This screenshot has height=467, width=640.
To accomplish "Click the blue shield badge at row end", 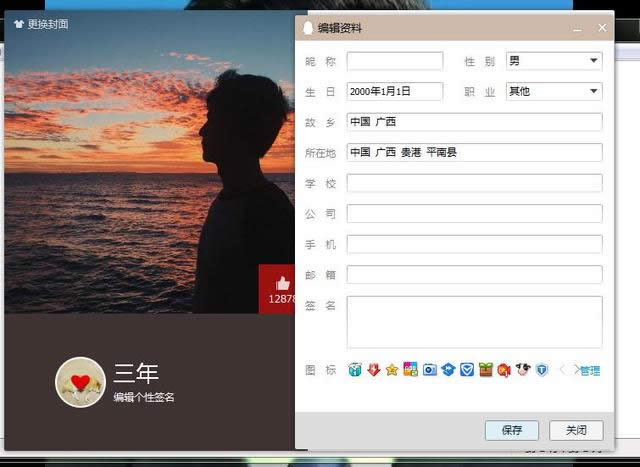I will click(541, 370).
